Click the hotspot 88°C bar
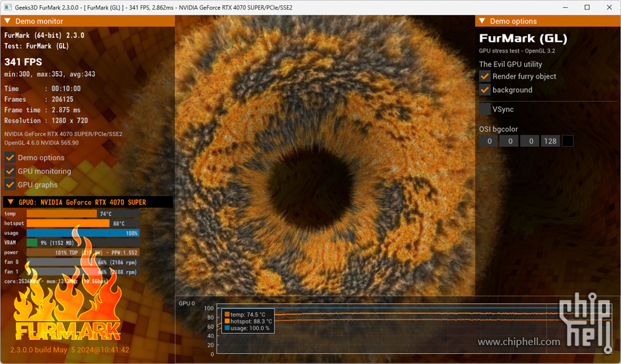621x364 pixels. pyautogui.click(x=83, y=223)
